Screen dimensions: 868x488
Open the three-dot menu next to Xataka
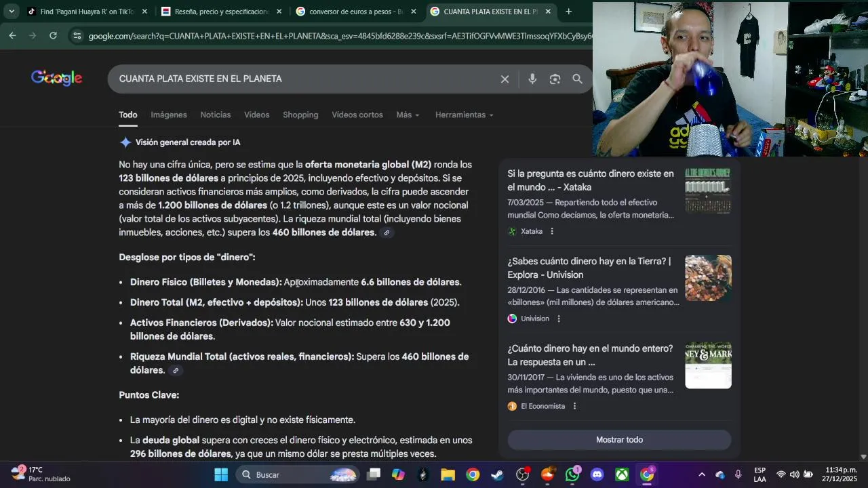[552, 231]
